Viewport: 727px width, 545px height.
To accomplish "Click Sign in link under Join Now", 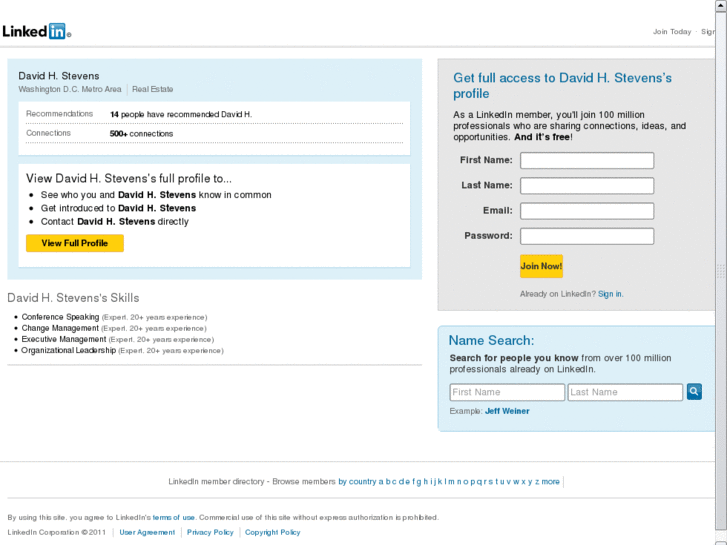I will tap(610, 294).
